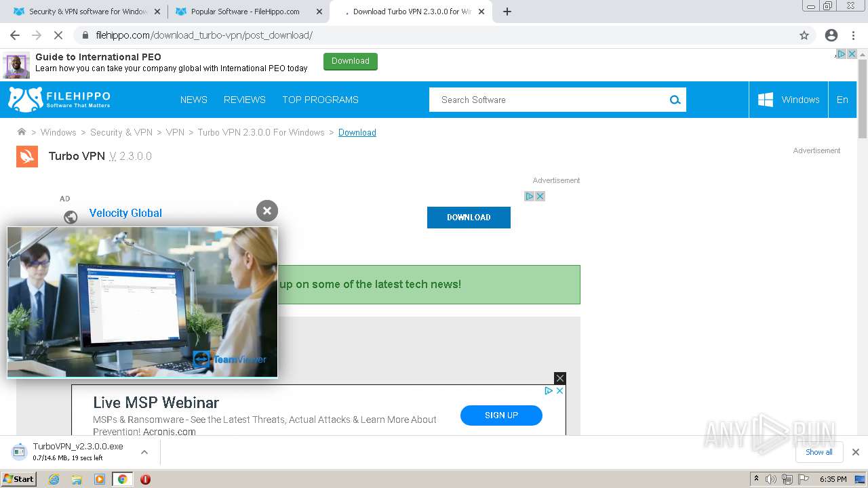Click Show all downloads button
868x488 pixels.
819,452
